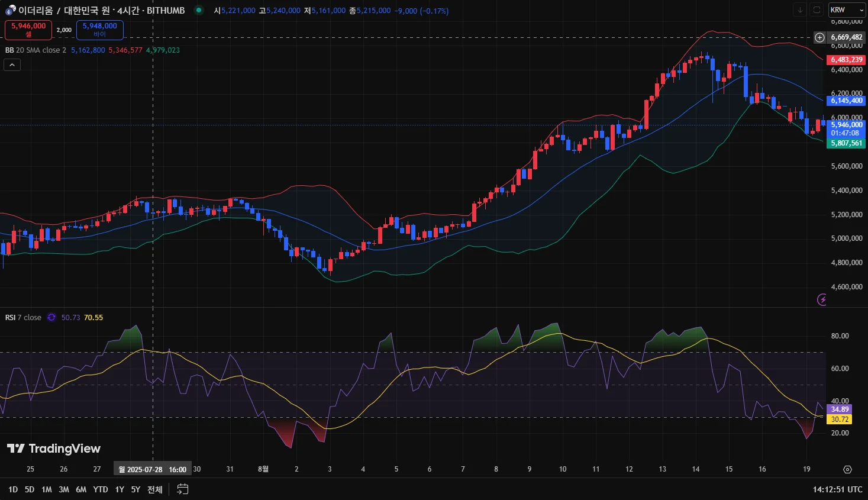Open chart time axis settings gear
The height and width of the screenshot is (500, 868).
pos(847,469)
